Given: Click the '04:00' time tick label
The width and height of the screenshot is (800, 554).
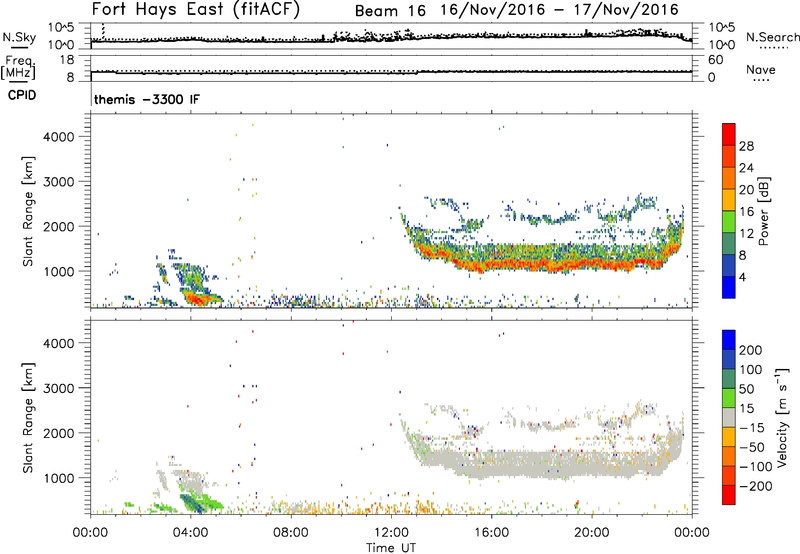Looking at the screenshot, I should tap(190, 533).
